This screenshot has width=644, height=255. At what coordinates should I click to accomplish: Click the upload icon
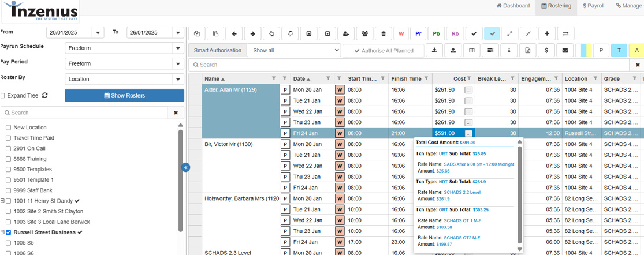(453, 50)
